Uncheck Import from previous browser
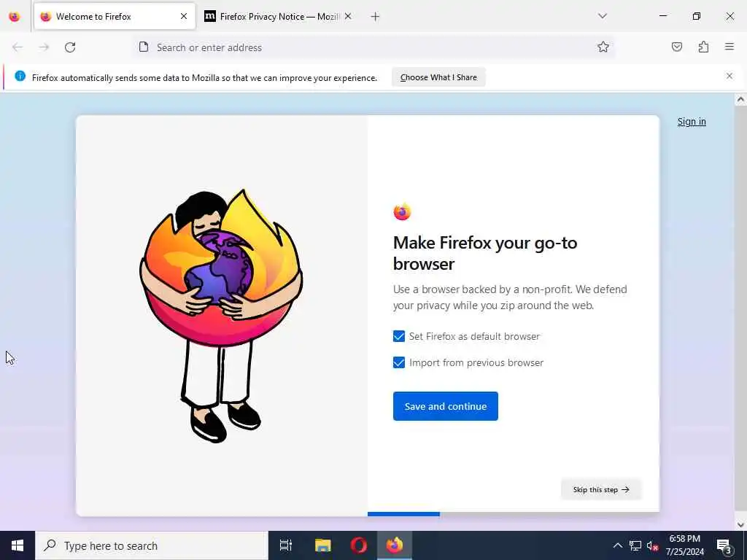The height and width of the screenshot is (560, 747). [399, 363]
